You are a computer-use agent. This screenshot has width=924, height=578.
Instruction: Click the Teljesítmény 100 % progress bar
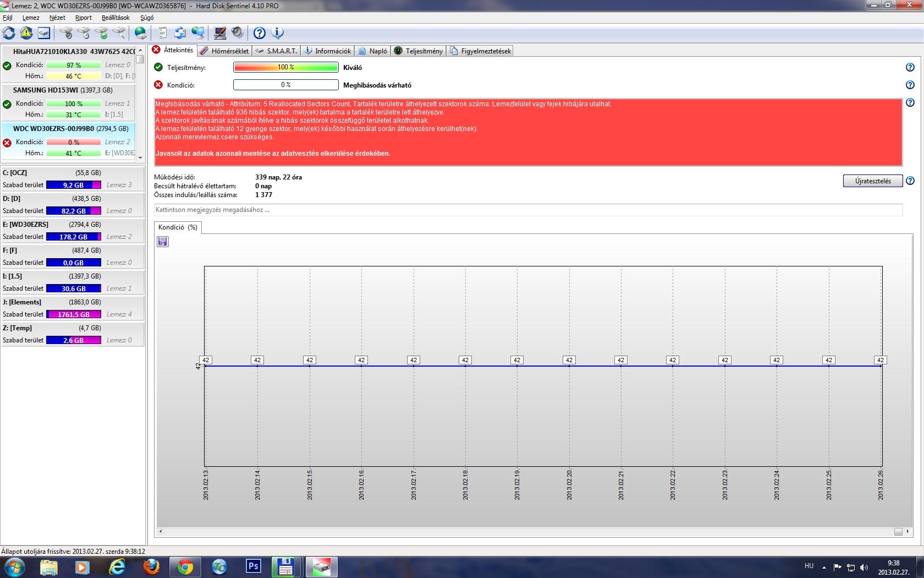pos(286,67)
